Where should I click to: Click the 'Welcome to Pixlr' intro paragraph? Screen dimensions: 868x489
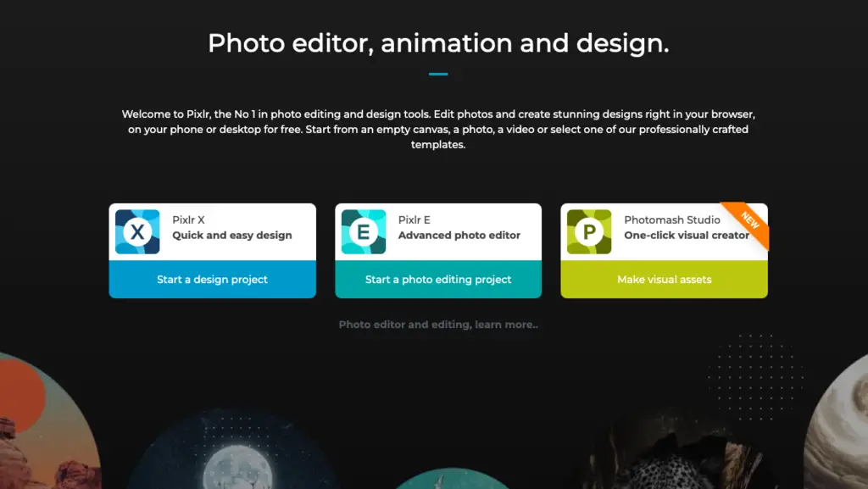438,129
